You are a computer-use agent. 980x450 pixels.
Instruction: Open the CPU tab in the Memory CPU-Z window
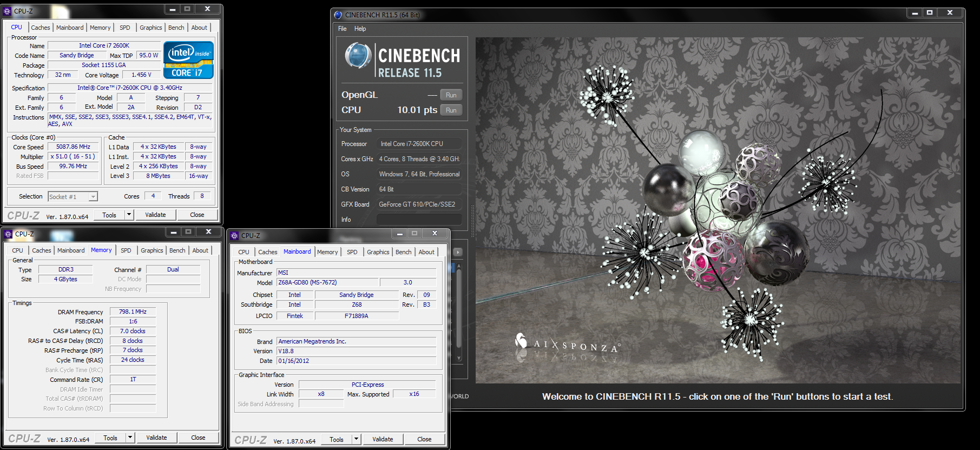point(18,250)
